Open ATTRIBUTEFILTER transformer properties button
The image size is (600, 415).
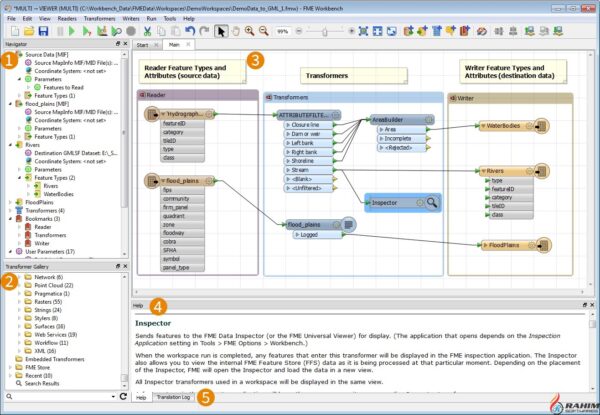pos(336,115)
